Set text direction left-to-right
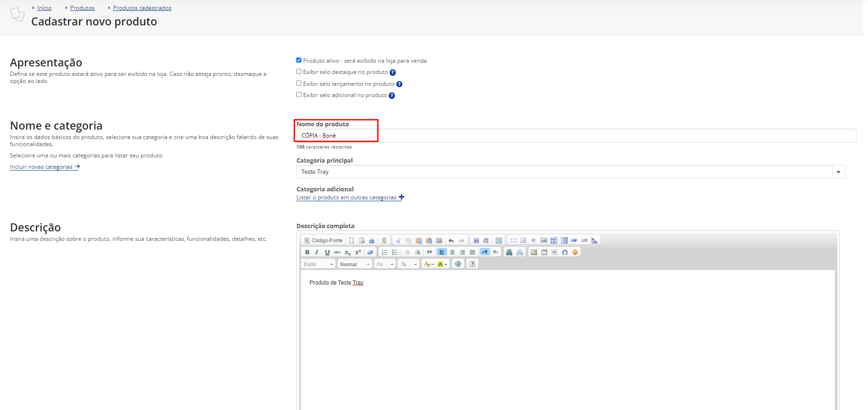 [485, 252]
